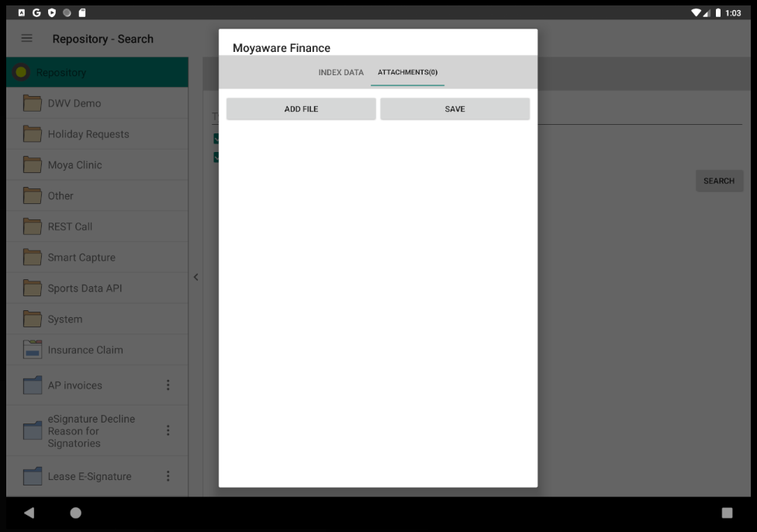Select the AP invoices row text
This screenshot has width=757, height=532.
[74, 385]
